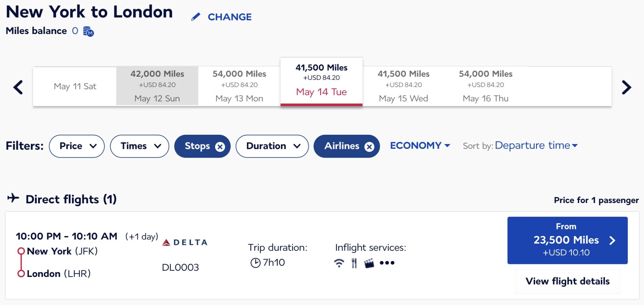Expand the Times filter options
The height and width of the screenshot is (305, 644).
(139, 146)
